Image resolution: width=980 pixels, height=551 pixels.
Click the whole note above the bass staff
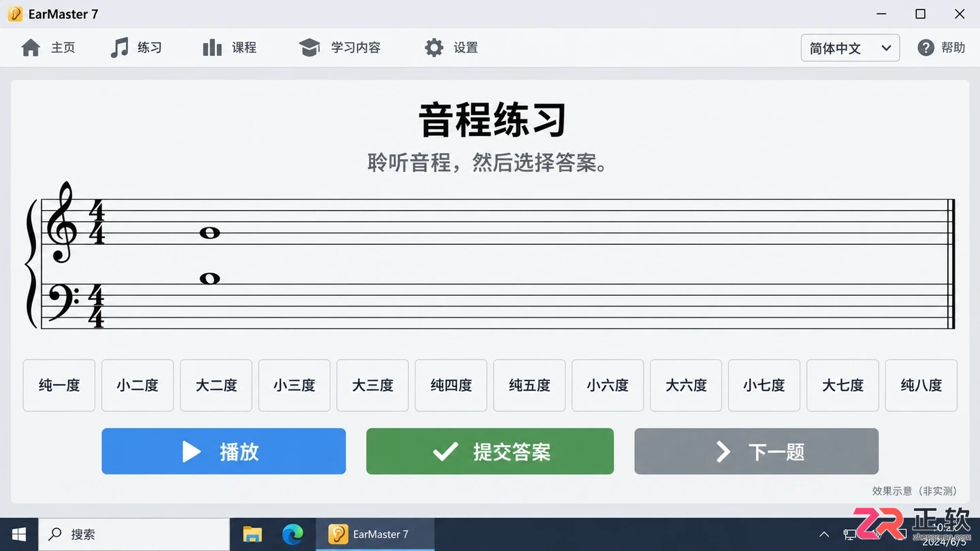(210, 278)
